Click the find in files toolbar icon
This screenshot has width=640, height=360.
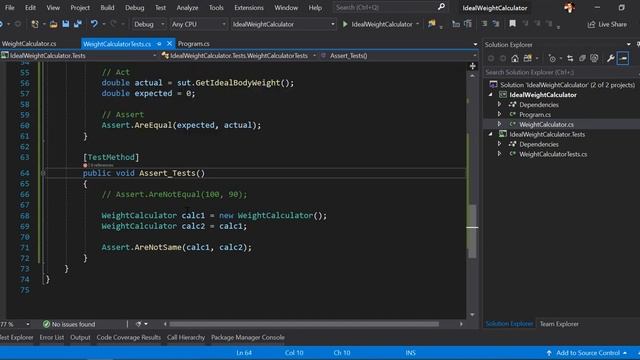pos(431,24)
